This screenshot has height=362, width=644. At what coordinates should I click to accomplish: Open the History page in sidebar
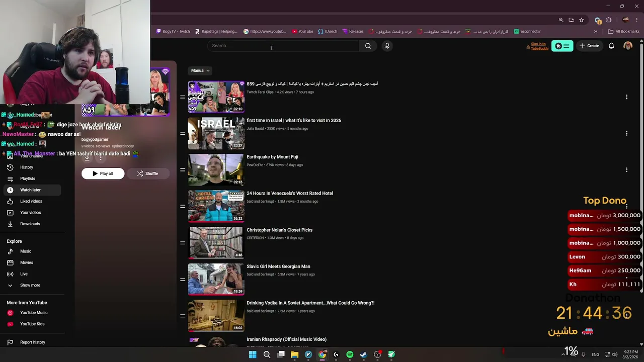point(27,167)
